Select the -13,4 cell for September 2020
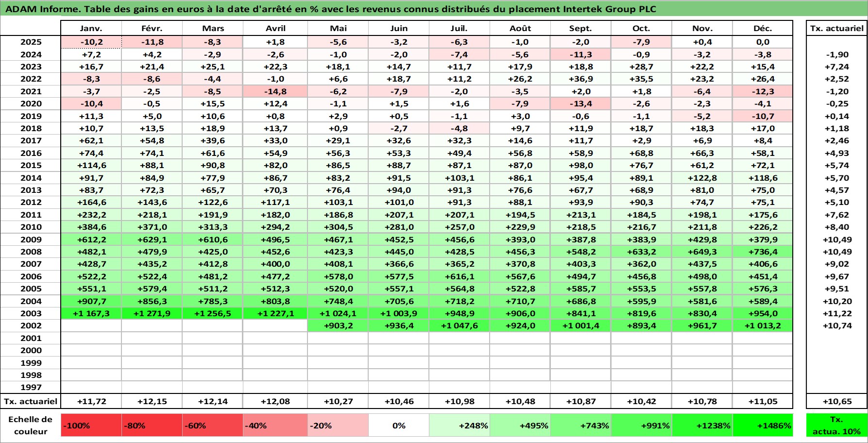 580,103
